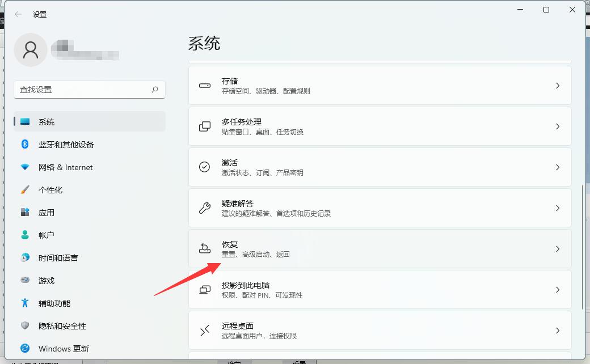Click the Xbox controller icon beside 游戏
The width and height of the screenshot is (590, 364).
pos(23,281)
